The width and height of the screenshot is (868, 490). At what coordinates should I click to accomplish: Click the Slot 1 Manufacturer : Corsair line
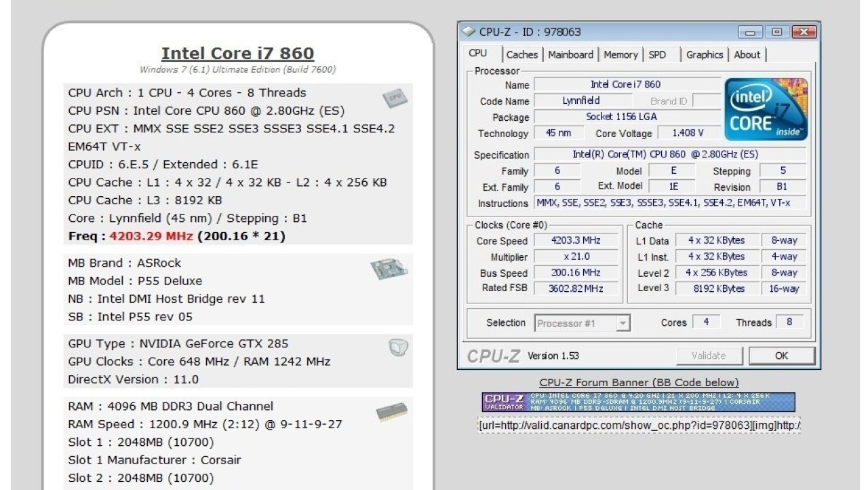click(155, 460)
